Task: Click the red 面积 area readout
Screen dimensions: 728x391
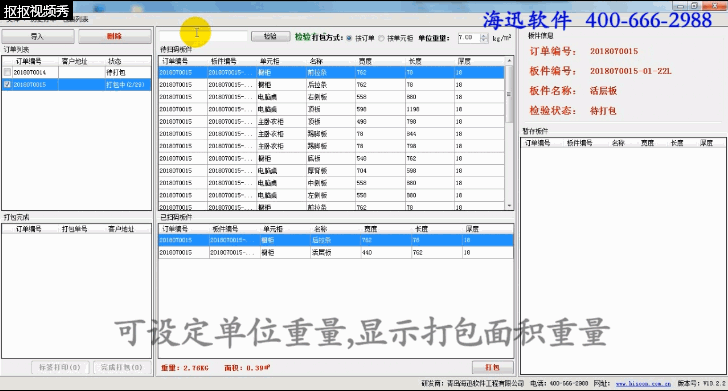Action: (x=247, y=368)
